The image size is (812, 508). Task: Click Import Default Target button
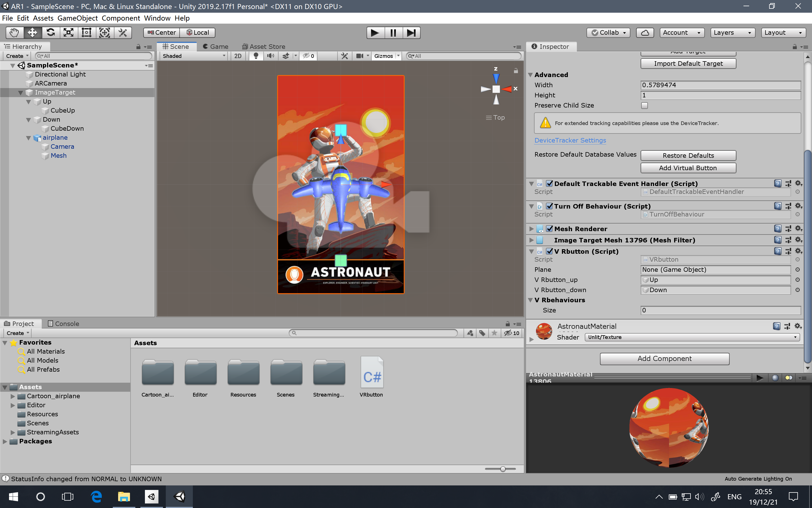pyautogui.click(x=688, y=63)
